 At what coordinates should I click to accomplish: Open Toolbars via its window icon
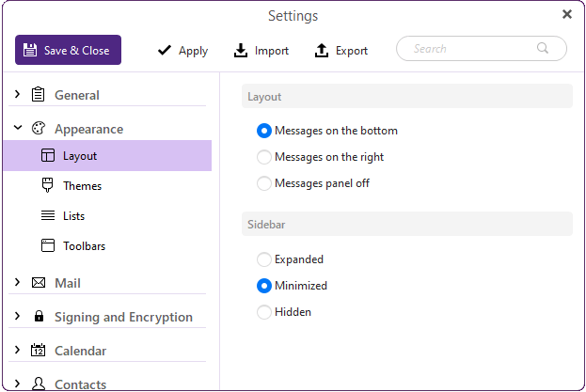[47, 246]
